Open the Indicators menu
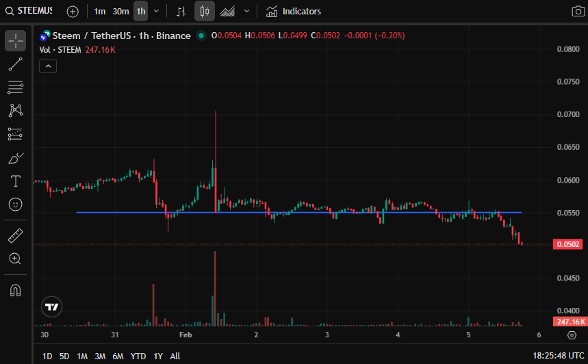The height and width of the screenshot is (364, 588). pos(293,11)
